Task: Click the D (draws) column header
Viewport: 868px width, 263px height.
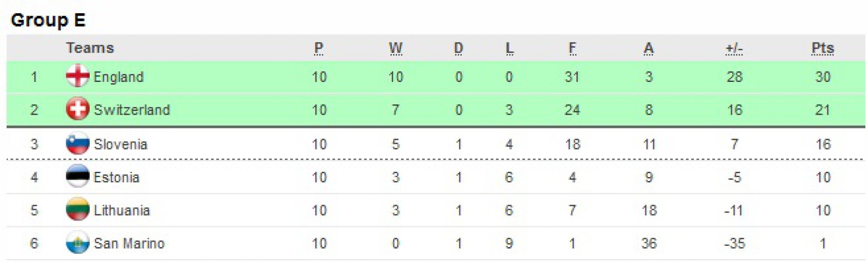Action: tap(458, 48)
